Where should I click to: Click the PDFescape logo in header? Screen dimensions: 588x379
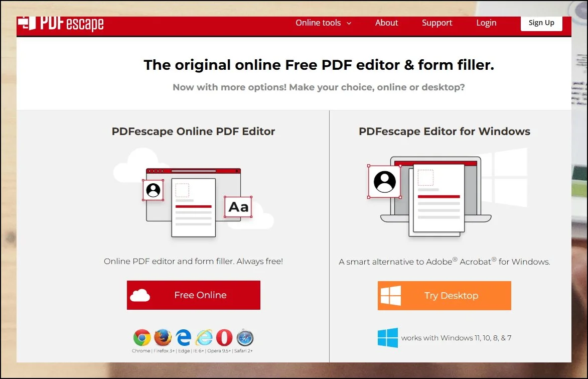click(61, 23)
